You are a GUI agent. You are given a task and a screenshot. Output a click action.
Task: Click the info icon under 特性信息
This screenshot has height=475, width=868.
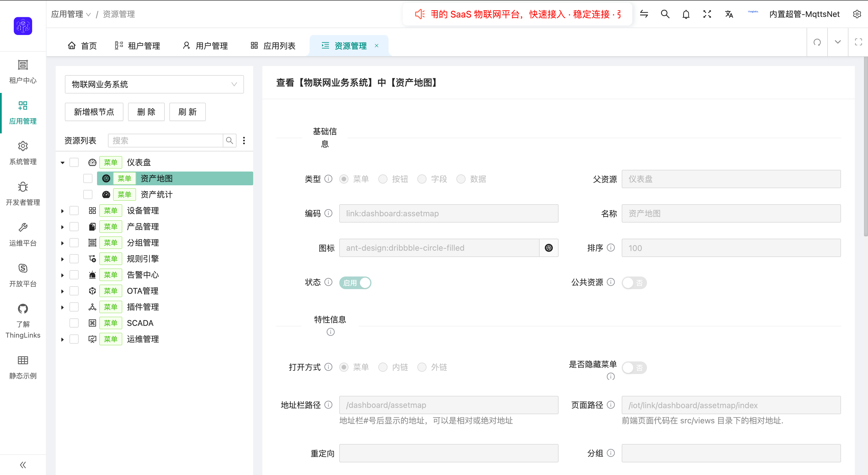tap(331, 332)
